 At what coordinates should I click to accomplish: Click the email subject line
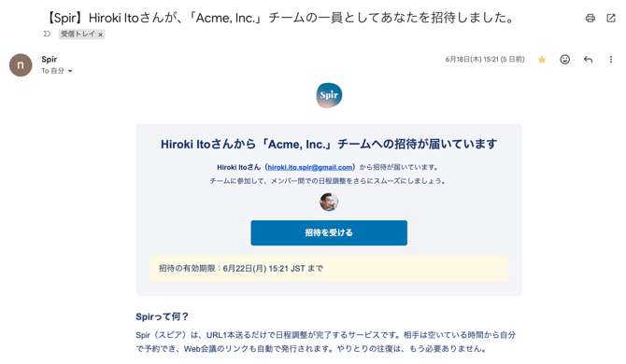point(280,18)
